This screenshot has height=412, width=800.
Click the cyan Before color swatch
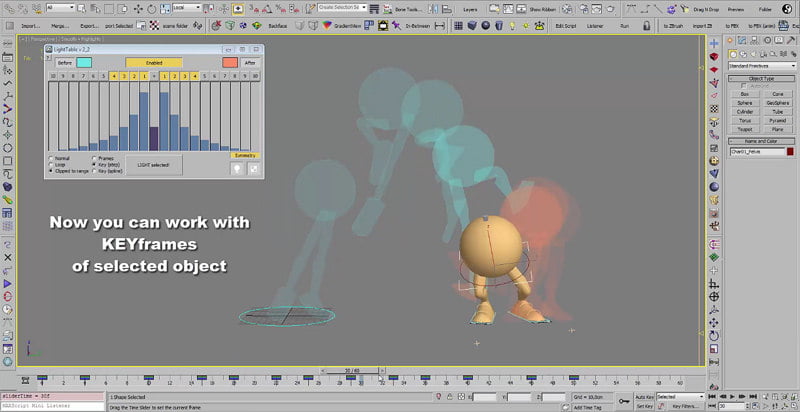[83, 62]
